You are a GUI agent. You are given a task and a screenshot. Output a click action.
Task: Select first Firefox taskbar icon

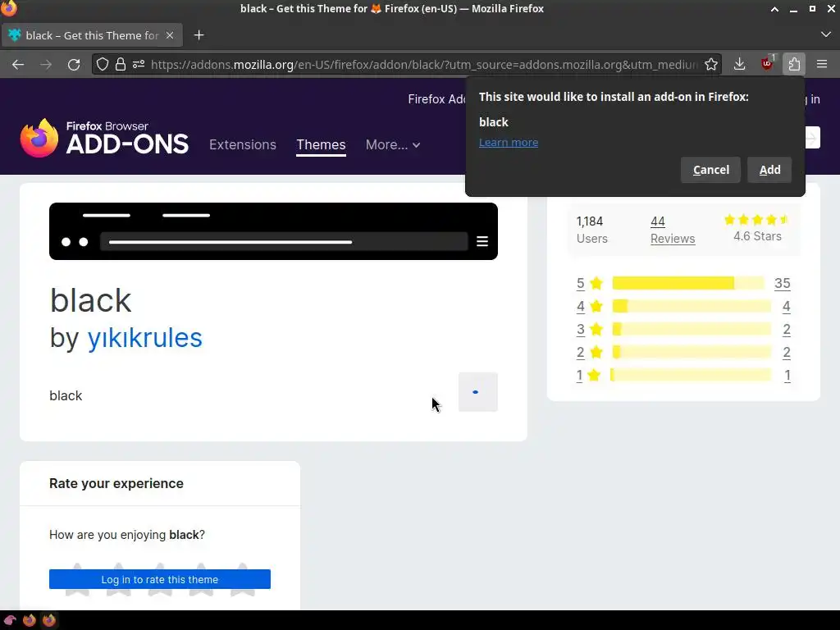point(30,620)
